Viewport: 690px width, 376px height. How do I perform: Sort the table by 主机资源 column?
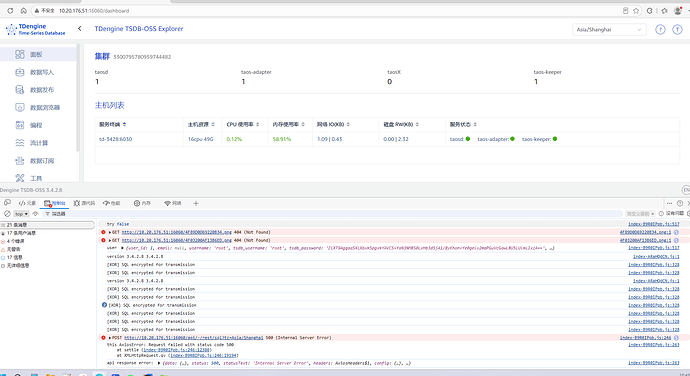tap(201, 125)
